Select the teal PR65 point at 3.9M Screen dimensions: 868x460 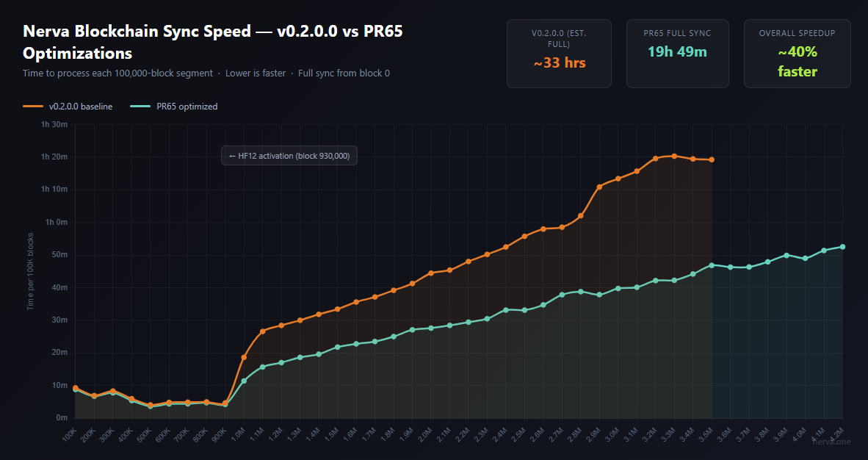[786, 256]
